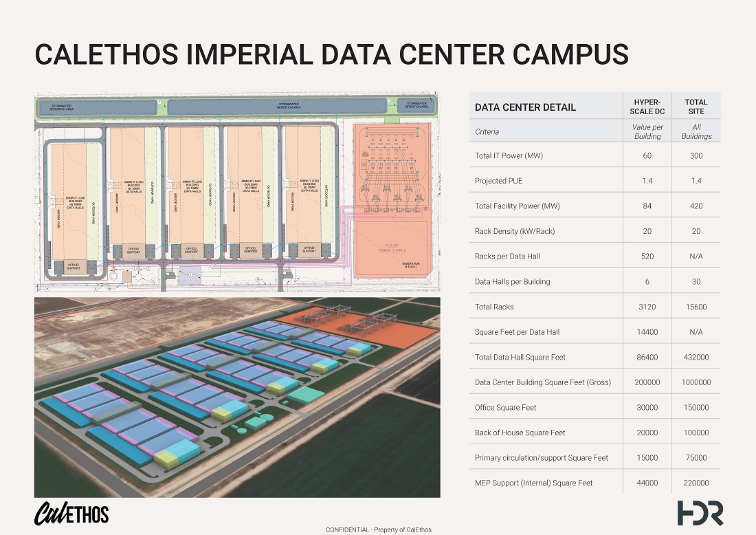Click Projected PUE 1.4 in Hyper-Scale DC column
This screenshot has width=756, height=535.
tap(647, 181)
